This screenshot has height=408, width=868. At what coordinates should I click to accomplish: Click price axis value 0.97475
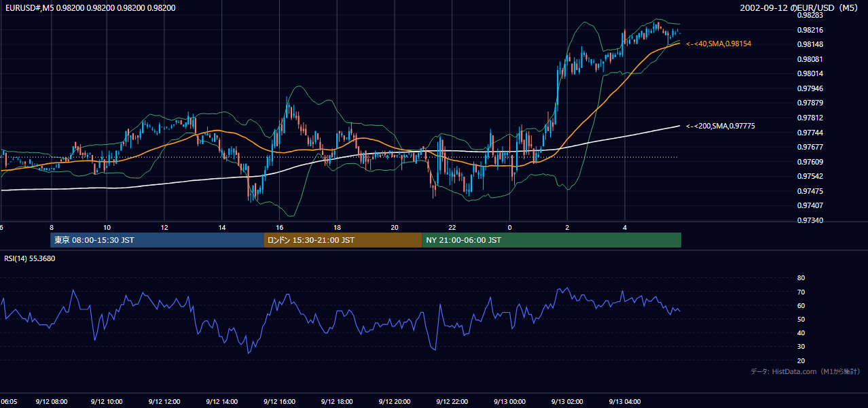pos(810,191)
